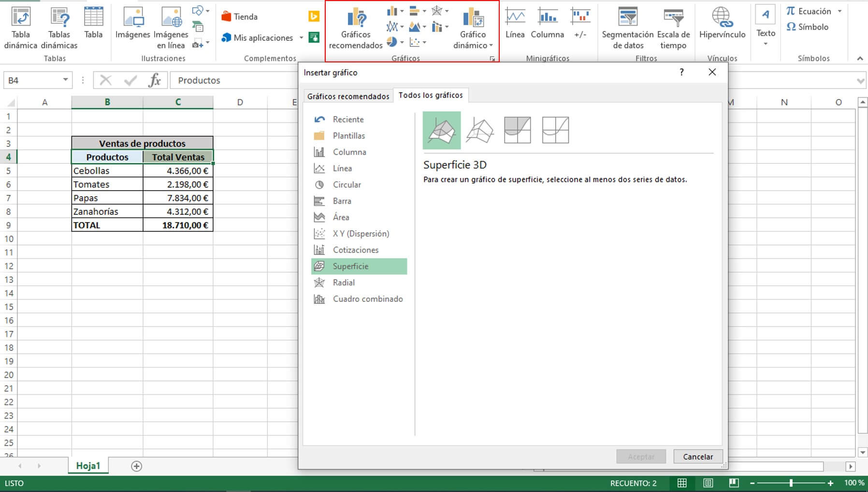The width and height of the screenshot is (868, 492).
Task: Click the Cancelar button
Action: tap(697, 456)
